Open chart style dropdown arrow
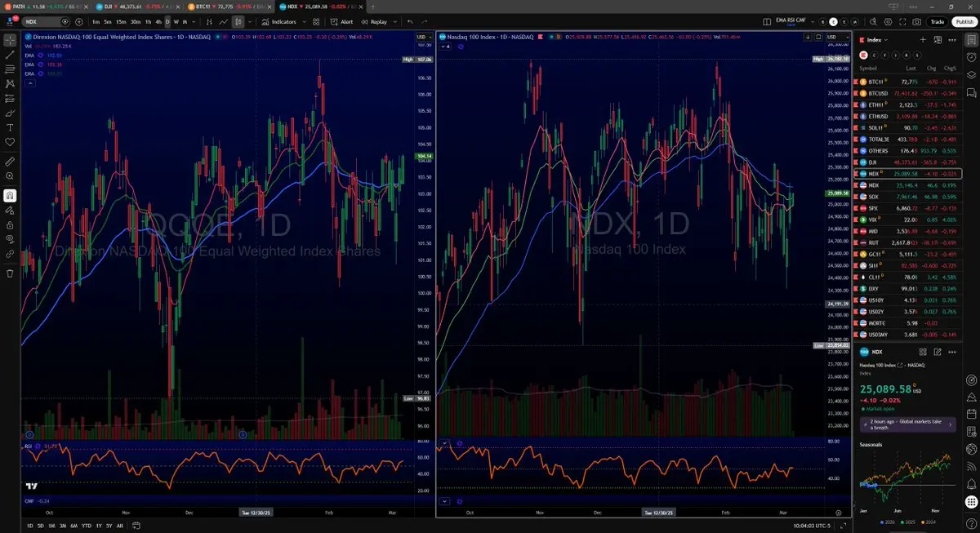Viewport: 980px width, 533px height. point(250,22)
